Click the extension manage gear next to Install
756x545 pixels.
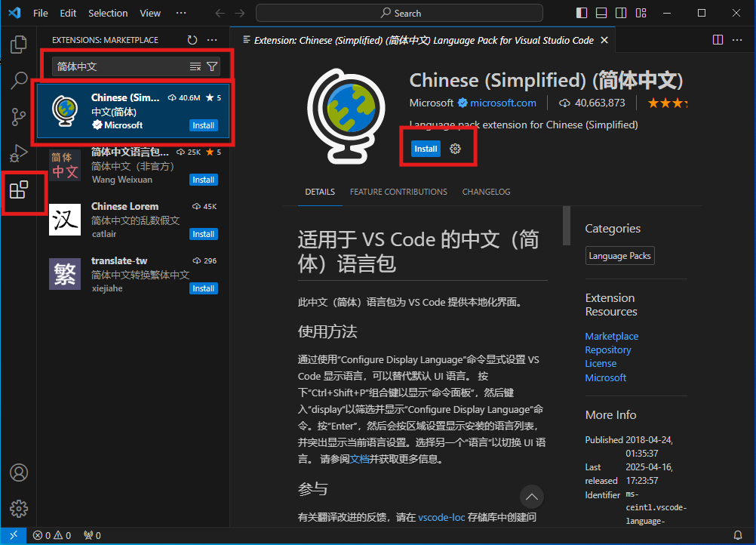[455, 149]
